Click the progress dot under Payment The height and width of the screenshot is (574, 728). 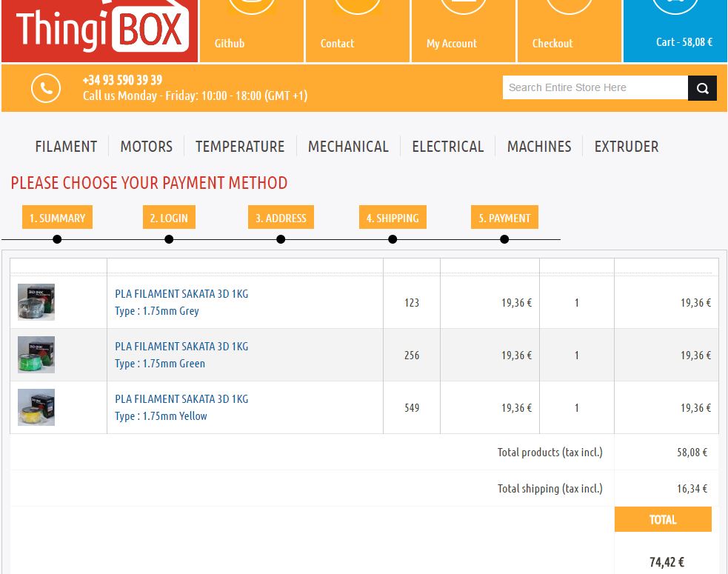click(x=504, y=239)
